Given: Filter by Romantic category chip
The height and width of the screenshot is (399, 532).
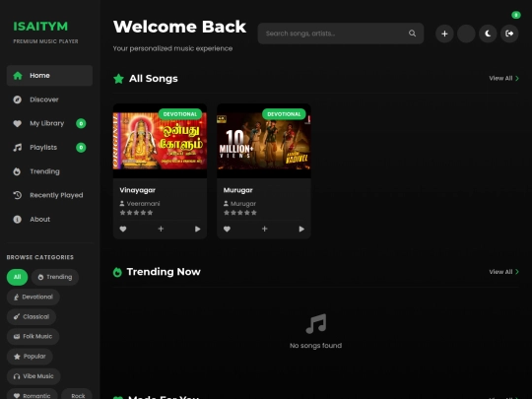Looking at the screenshot, I should (32, 395).
